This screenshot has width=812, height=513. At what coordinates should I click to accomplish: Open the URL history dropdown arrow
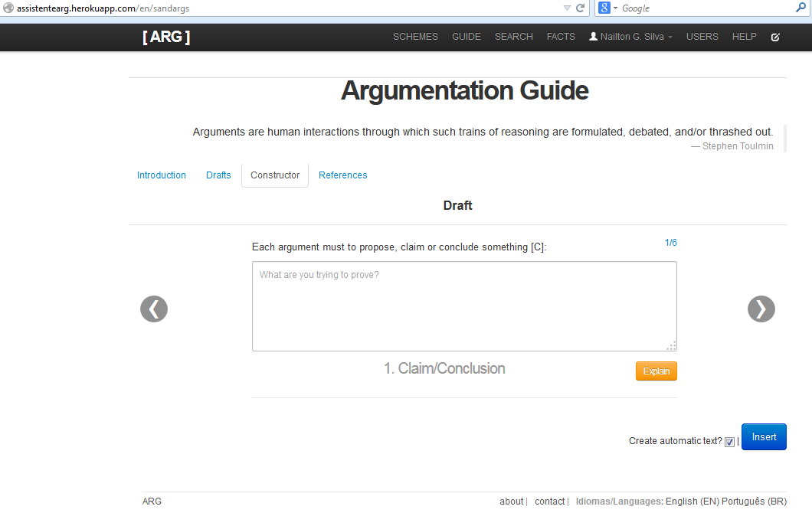click(567, 8)
